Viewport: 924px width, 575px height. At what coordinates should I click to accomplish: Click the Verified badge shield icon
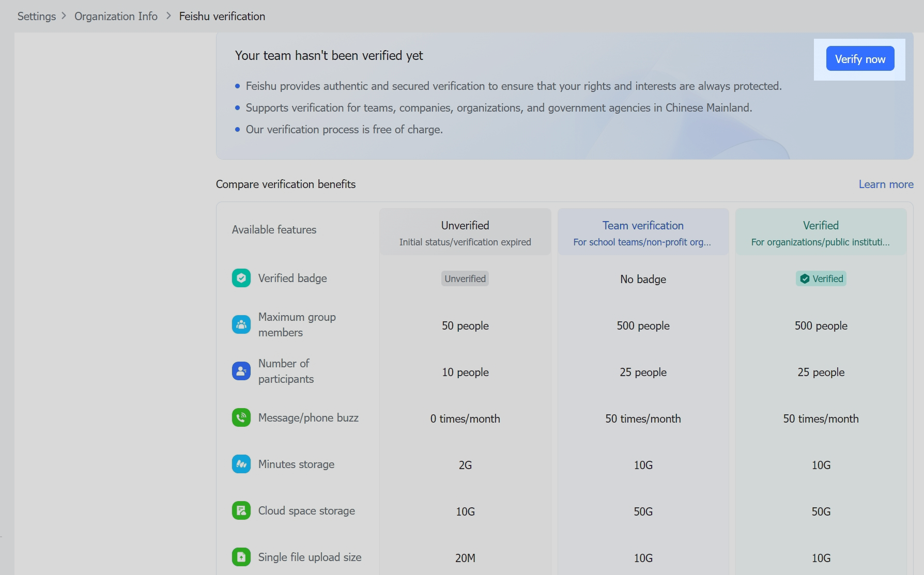tap(241, 278)
